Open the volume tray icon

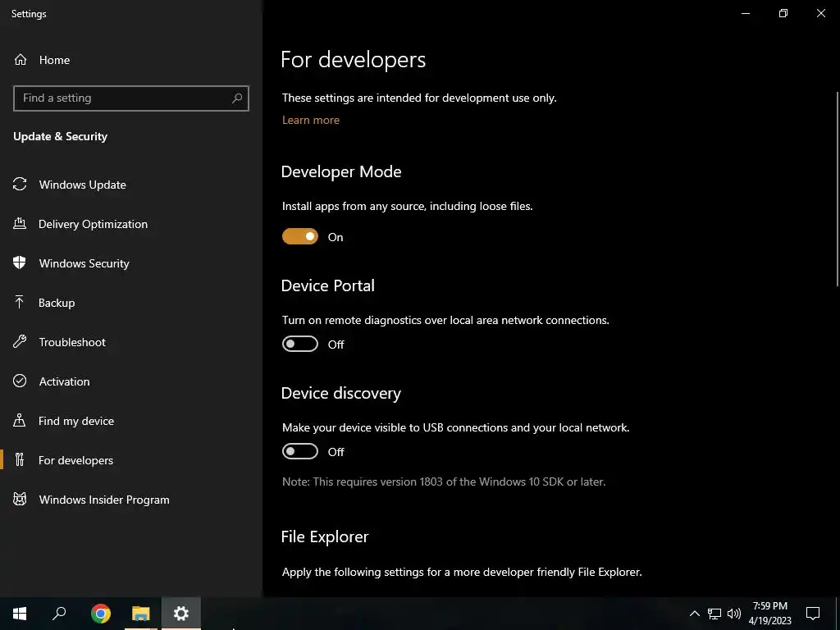(x=734, y=614)
